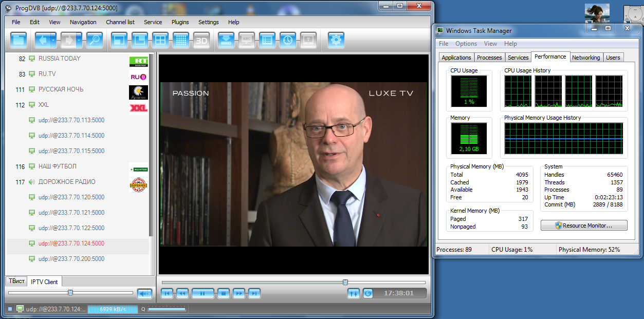Open the scheduler clock icon
Image resolution: width=644 pixels, height=319 pixels.
287,40
